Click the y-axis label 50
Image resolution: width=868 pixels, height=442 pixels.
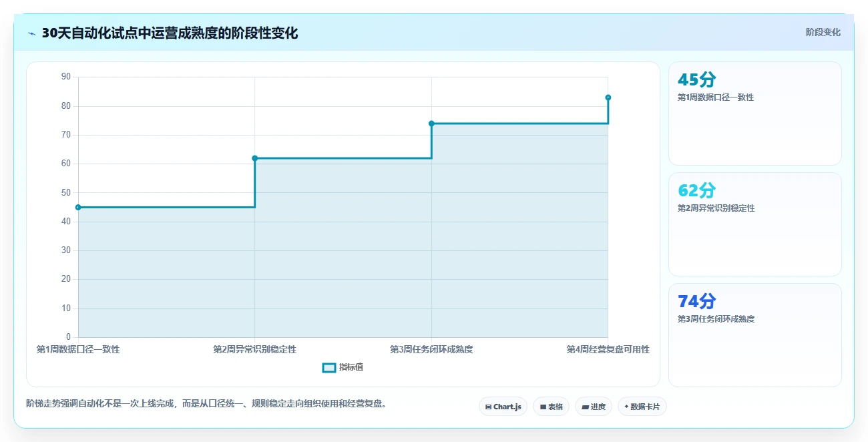pyautogui.click(x=65, y=193)
